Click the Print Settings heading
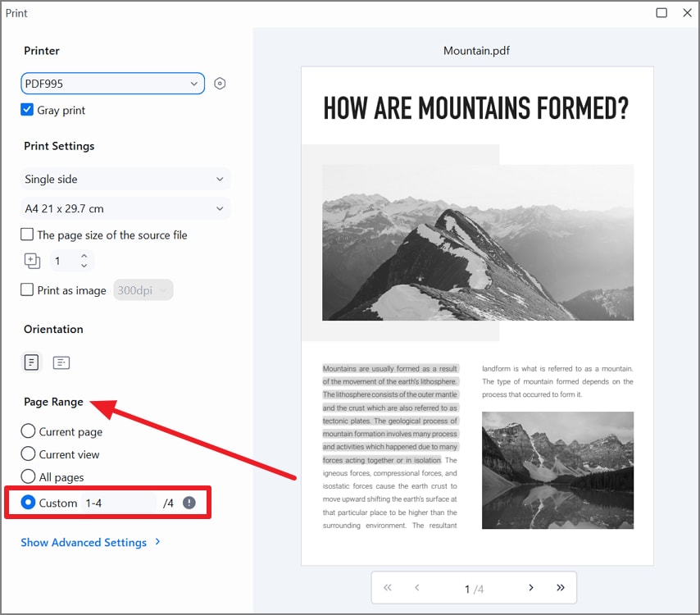The width and height of the screenshot is (700, 615). pyautogui.click(x=59, y=146)
